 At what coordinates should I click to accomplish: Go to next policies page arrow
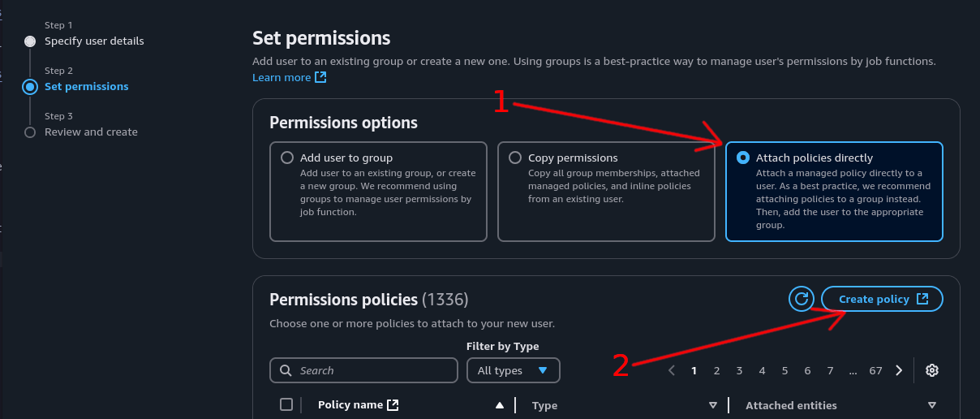(899, 370)
